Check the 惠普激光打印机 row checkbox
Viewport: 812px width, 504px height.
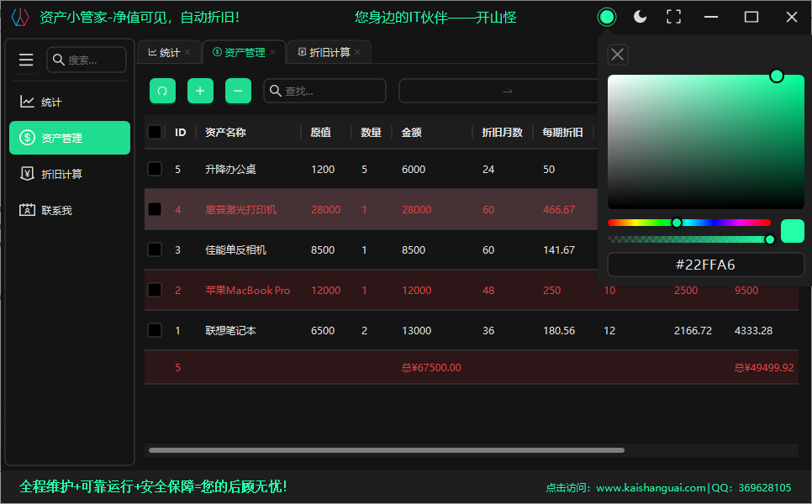pyautogui.click(x=155, y=209)
